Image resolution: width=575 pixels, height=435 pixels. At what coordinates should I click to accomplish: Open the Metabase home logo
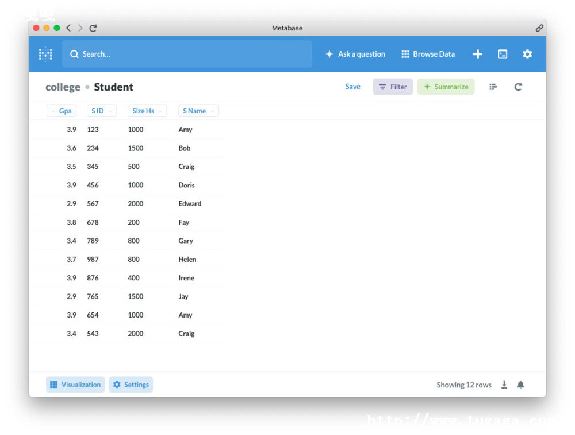[45, 54]
